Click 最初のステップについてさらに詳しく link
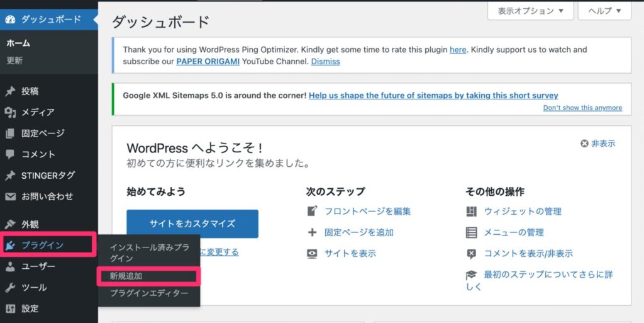 click(x=539, y=281)
